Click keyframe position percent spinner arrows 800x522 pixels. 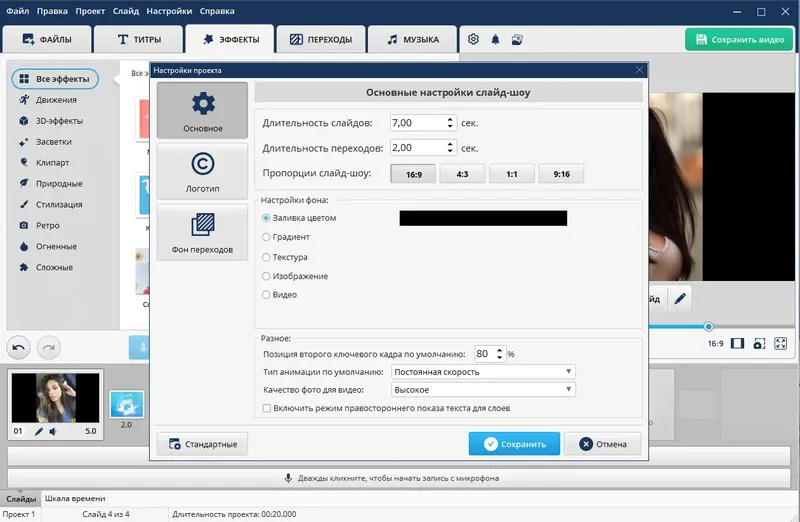499,354
